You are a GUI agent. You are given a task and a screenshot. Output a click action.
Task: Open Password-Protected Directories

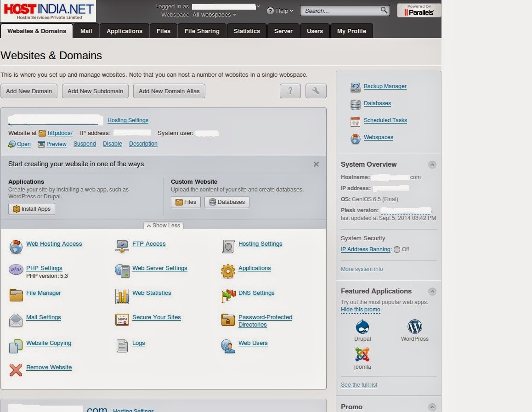(265, 317)
